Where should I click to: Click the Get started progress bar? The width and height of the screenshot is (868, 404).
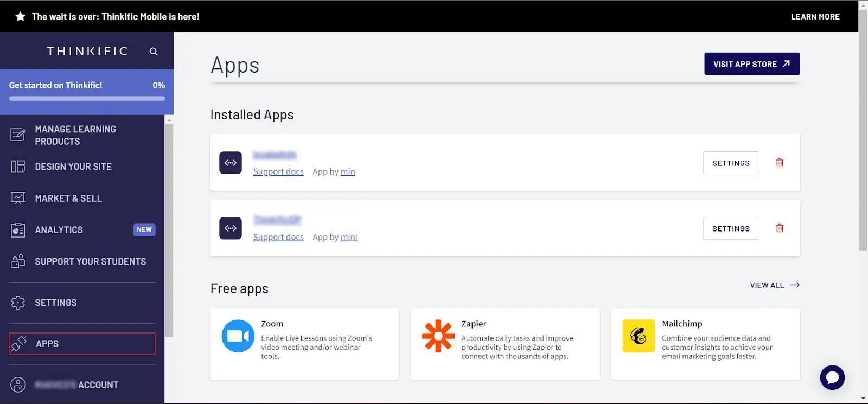pos(87,99)
